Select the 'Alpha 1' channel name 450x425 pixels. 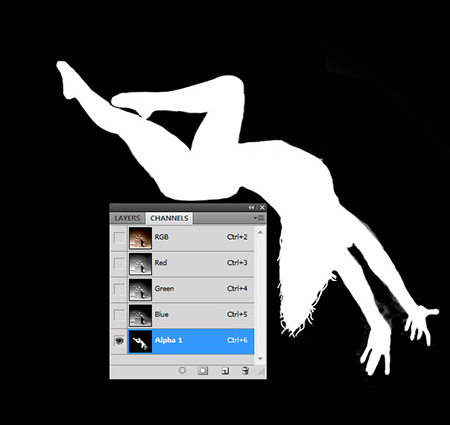[168, 340]
